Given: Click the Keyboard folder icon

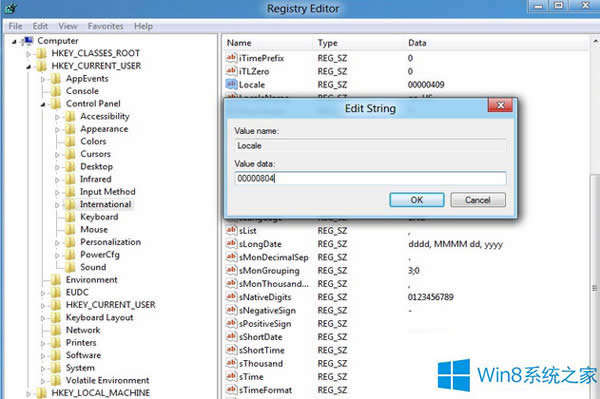Looking at the screenshot, I should click(x=70, y=217).
